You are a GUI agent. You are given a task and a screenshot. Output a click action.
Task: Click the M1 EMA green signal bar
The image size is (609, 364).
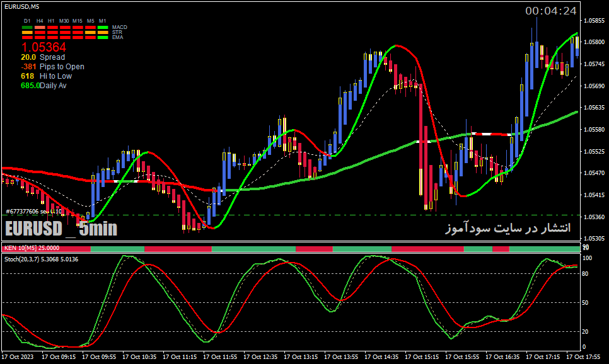point(103,37)
